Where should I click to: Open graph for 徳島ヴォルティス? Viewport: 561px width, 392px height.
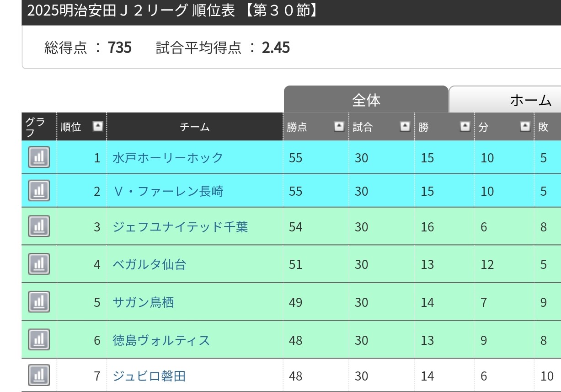(39, 340)
